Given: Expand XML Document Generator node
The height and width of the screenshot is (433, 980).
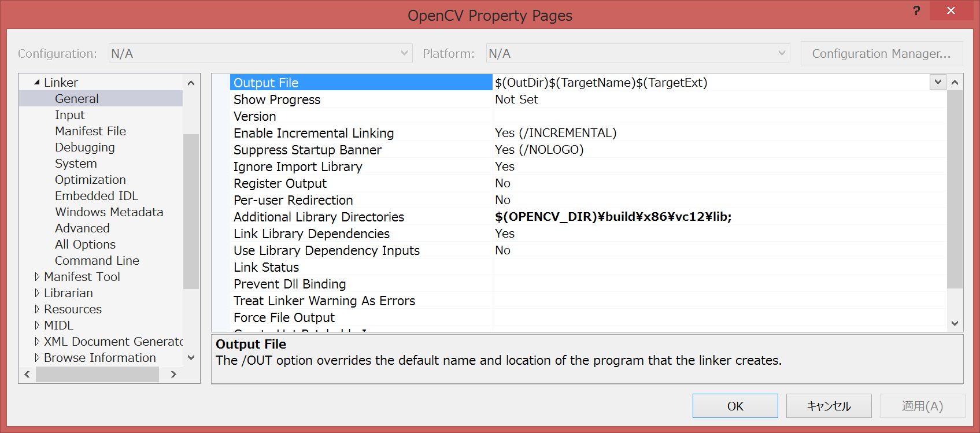Looking at the screenshot, I should coord(37,342).
